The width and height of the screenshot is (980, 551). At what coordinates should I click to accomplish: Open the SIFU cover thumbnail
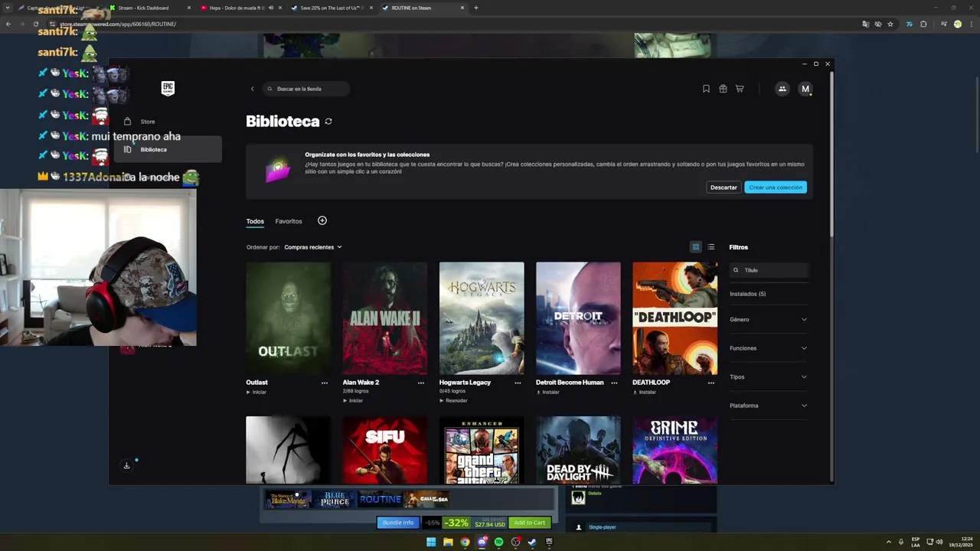point(384,450)
